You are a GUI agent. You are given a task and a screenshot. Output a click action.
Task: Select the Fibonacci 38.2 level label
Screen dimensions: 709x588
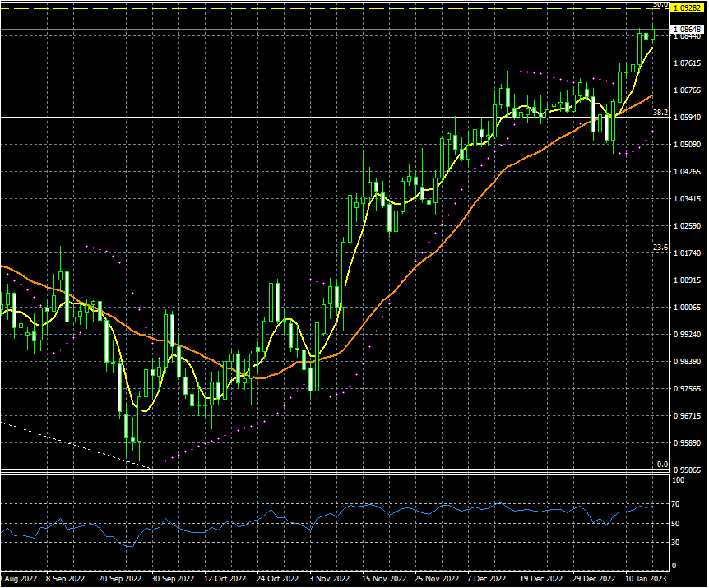pos(660,112)
